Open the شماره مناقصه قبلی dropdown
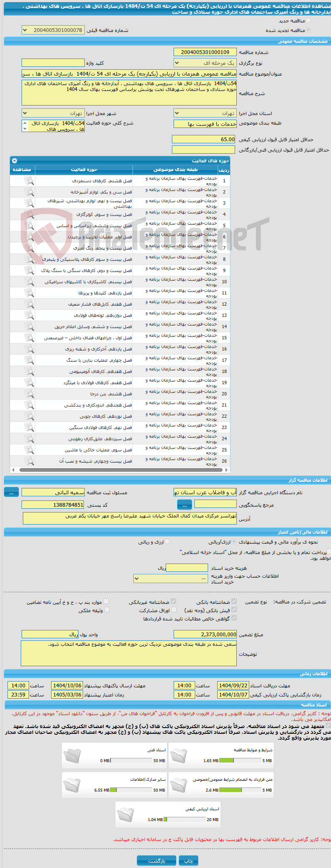Screen dimensions: 331x868 click(x=53, y=30)
